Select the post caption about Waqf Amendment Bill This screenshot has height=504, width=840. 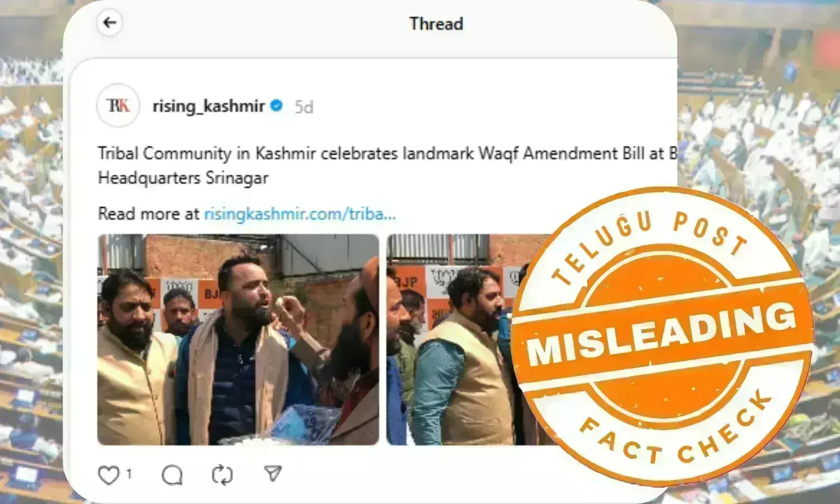coord(388,165)
